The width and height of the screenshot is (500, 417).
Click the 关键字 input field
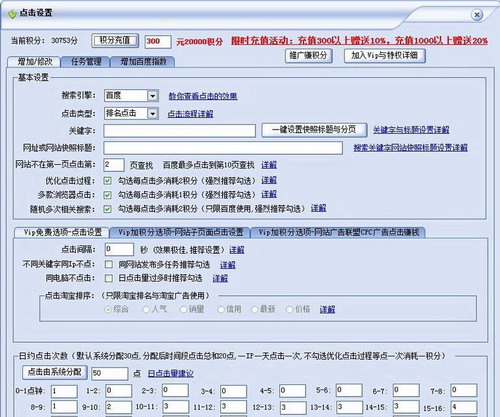(180, 131)
